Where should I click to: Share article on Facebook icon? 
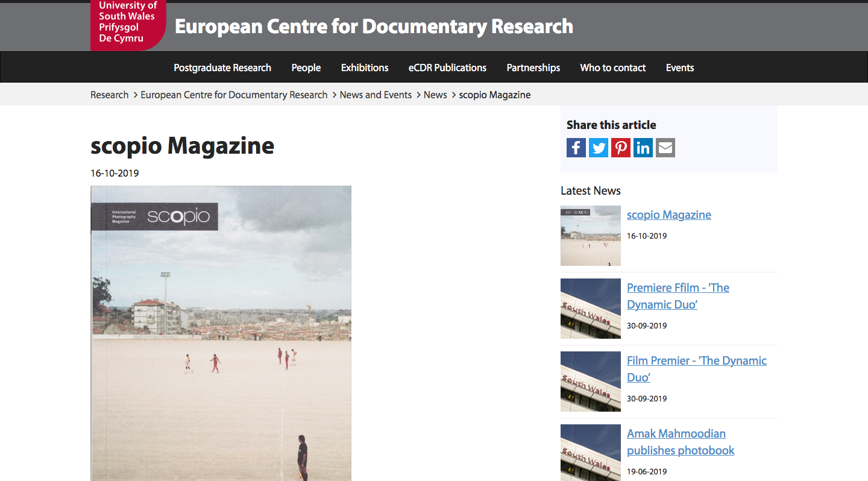576,148
